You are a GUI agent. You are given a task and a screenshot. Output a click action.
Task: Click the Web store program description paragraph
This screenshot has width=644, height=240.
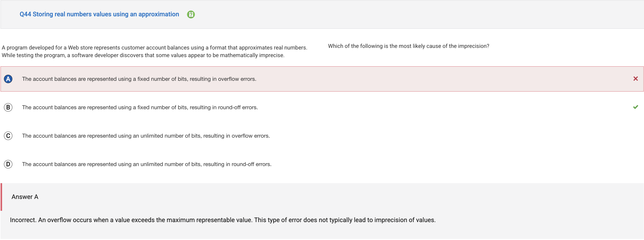click(x=154, y=51)
